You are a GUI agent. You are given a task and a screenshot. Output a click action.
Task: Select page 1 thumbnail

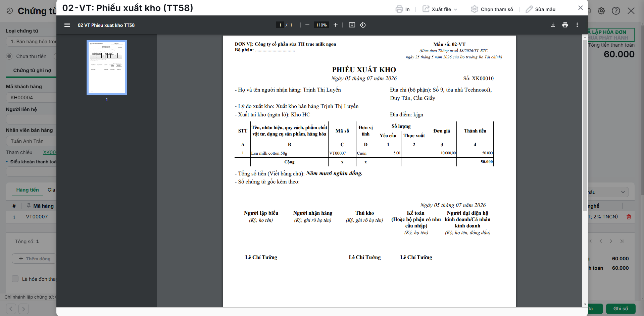tap(107, 68)
